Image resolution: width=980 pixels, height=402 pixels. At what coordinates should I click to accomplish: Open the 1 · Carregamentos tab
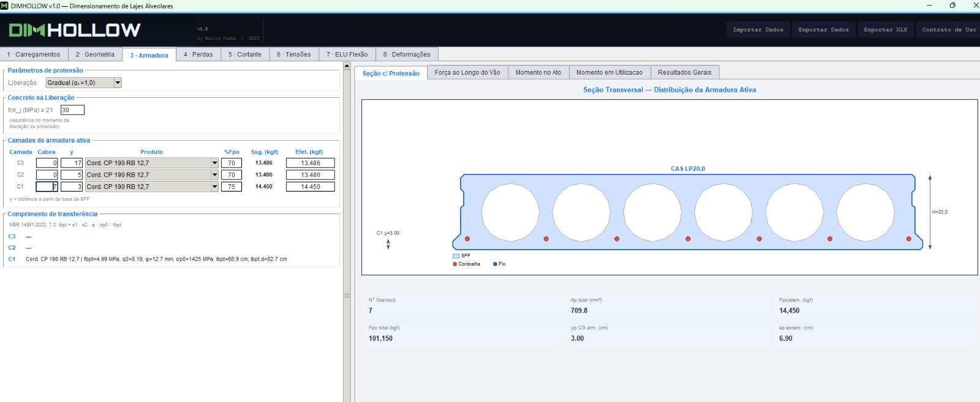click(34, 54)
